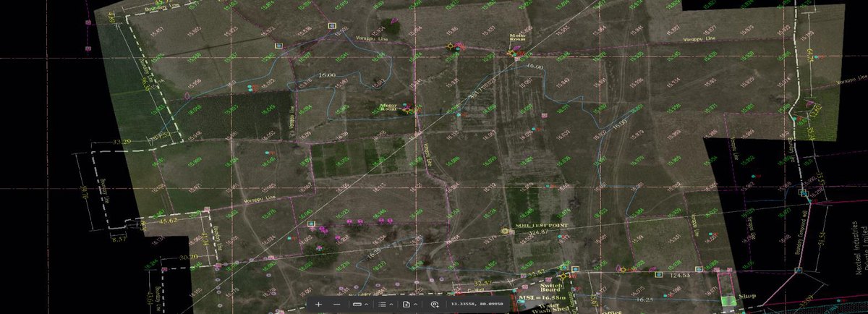The image size is (868, 314).
Task: Click the 33.29 dimension value
Action: point(122,140)
